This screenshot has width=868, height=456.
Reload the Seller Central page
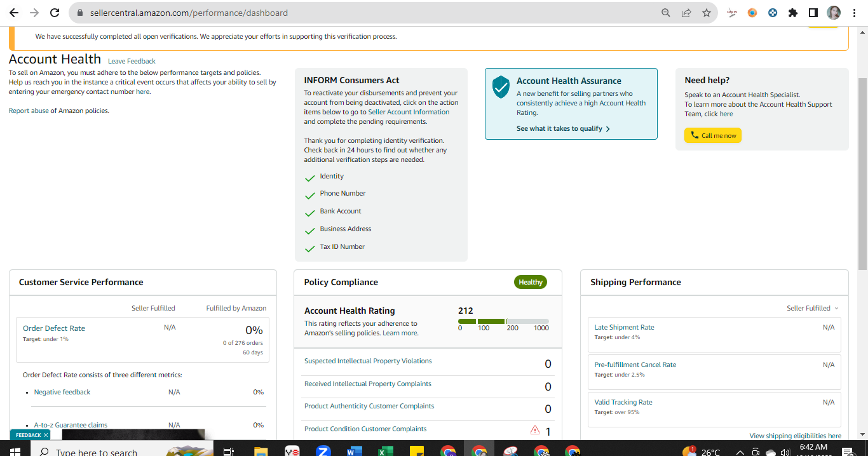click(55, 13)
